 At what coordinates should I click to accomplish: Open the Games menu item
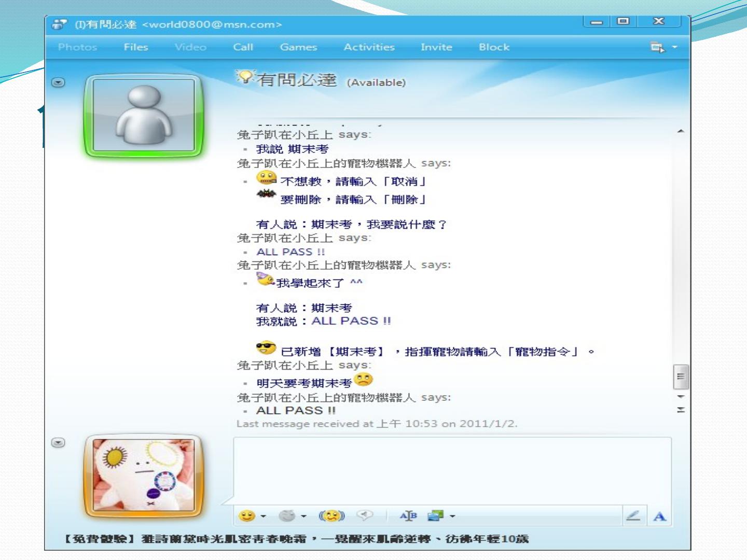point(298,47)
